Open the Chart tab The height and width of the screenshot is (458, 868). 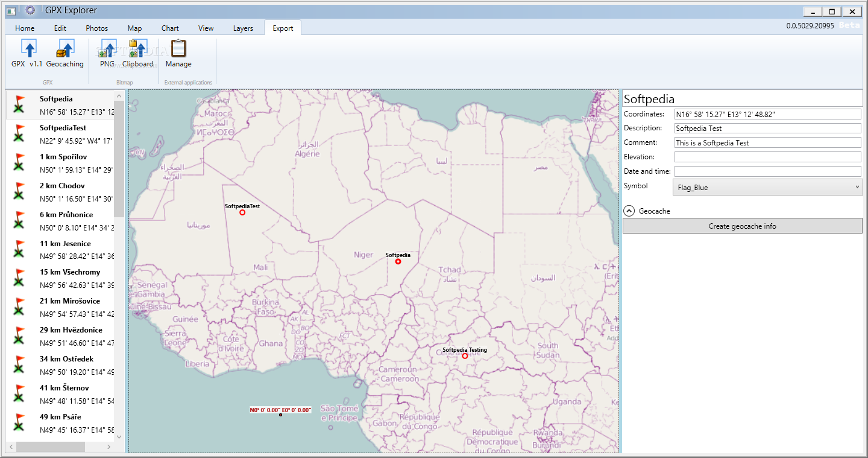point(170,28)
